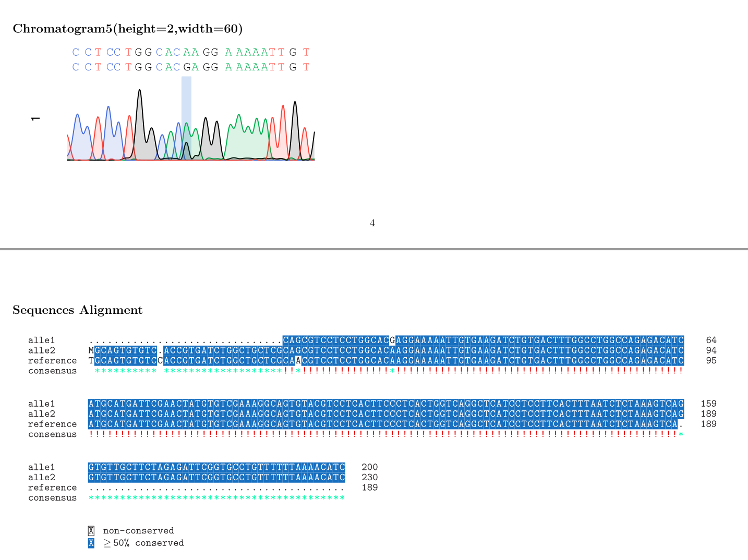Click the Sequences Alignment heading
Screen dimensions: 748x560
click(77, 310)
